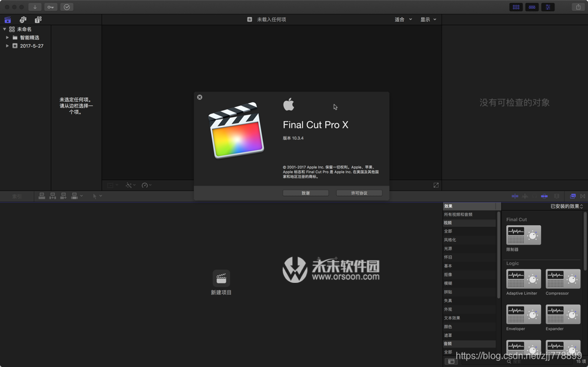Viewport: 588px width, 367px height.
Task: Open the 已安装的效果 popup menu
Action: (567, 206)
